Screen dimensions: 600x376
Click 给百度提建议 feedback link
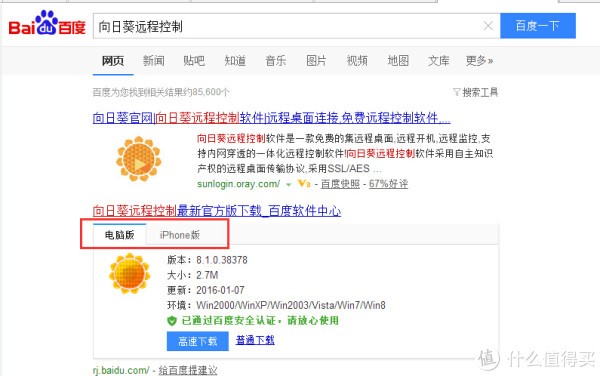click(x=188, y=370)
